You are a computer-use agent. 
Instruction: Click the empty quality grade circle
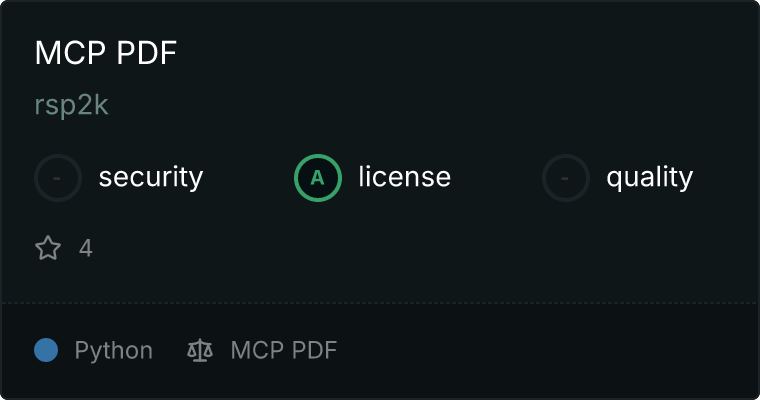(x=566, y=178)
